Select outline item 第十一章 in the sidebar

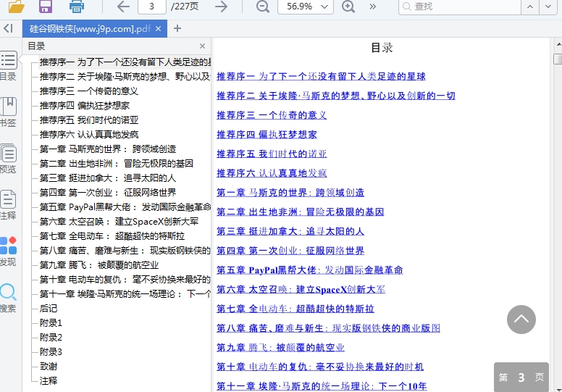(x=125, y=294)
